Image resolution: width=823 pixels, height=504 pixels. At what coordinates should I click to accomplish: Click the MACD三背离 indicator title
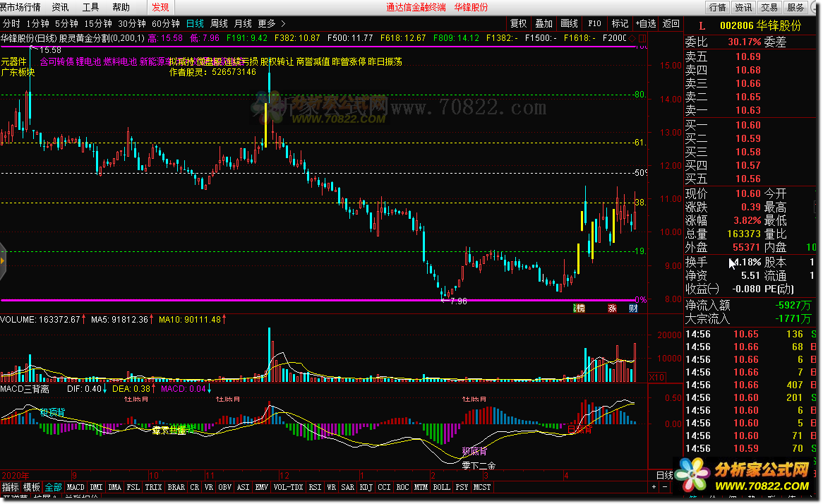click(x=25, y=389)
